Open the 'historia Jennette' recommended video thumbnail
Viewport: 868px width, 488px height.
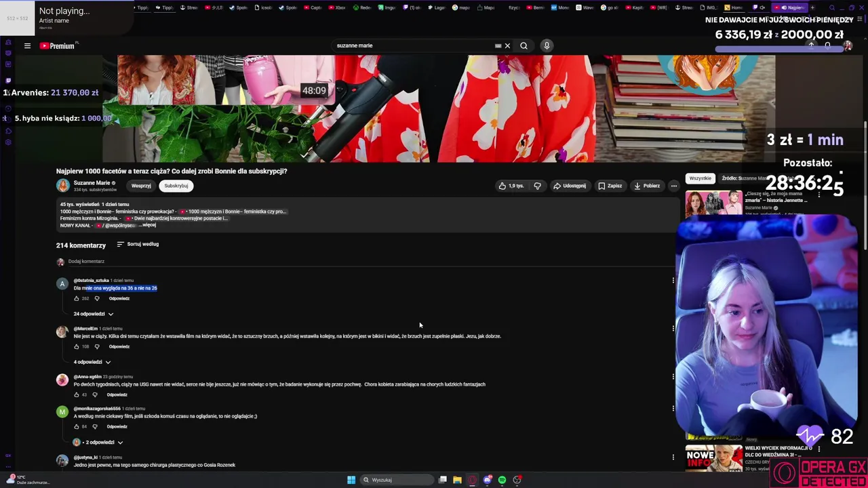tap(713, 203)
